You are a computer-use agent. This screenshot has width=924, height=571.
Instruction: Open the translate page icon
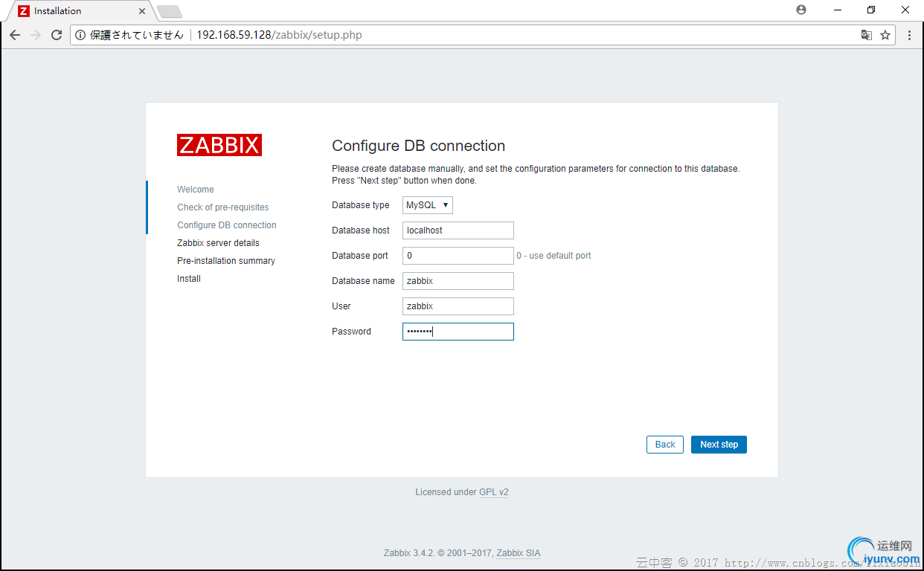(866, 35)
